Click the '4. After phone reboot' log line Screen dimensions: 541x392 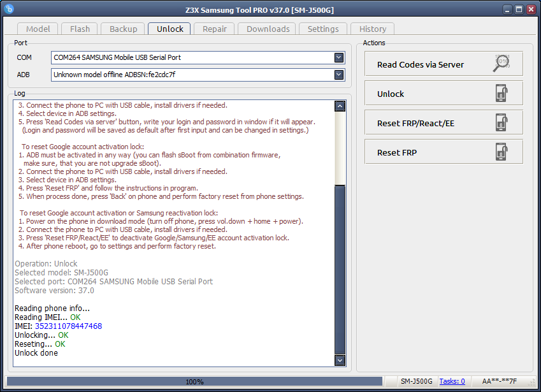click(117, 246)
